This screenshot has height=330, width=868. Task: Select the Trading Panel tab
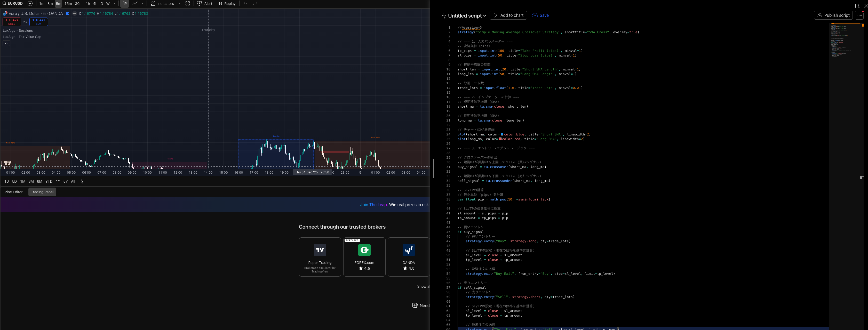coord(42,192)
